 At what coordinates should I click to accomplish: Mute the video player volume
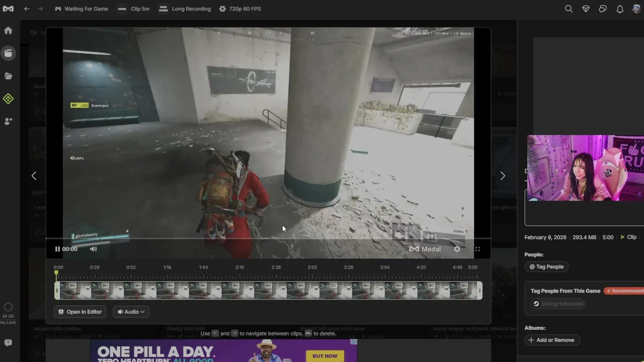point(93,249)
